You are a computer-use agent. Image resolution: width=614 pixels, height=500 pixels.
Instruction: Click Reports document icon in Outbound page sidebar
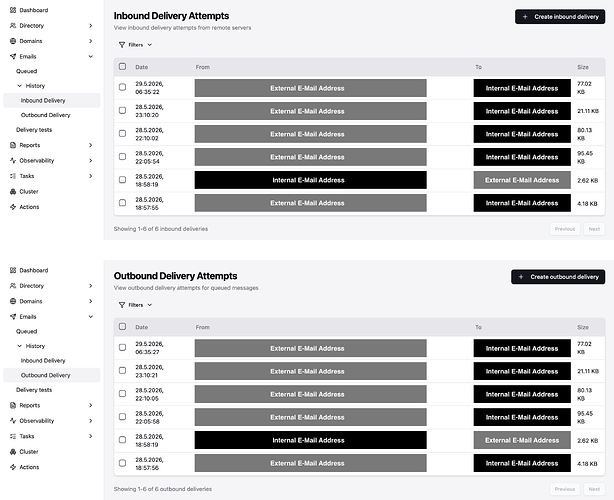click(13, 405)
